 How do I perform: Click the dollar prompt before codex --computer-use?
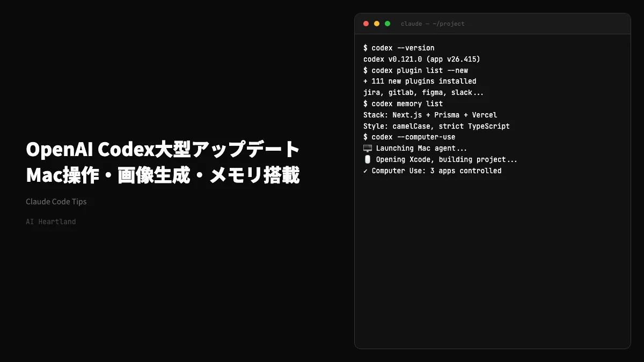366,137
